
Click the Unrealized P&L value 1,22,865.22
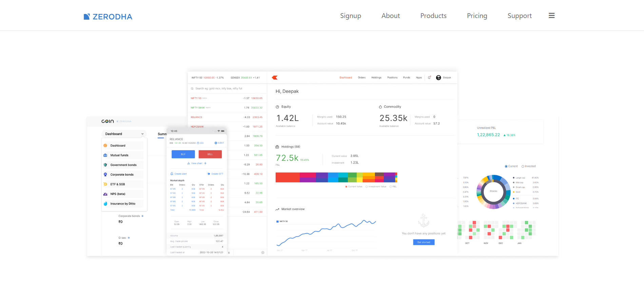pos(488,135)
